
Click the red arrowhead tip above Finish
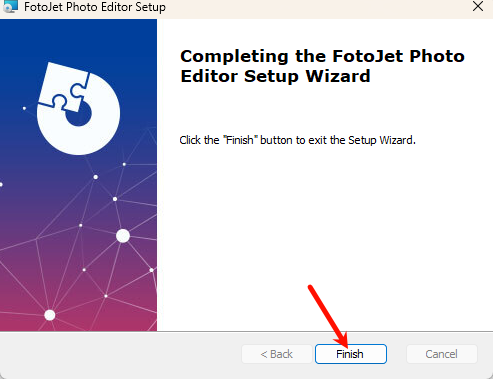point(343,342)
